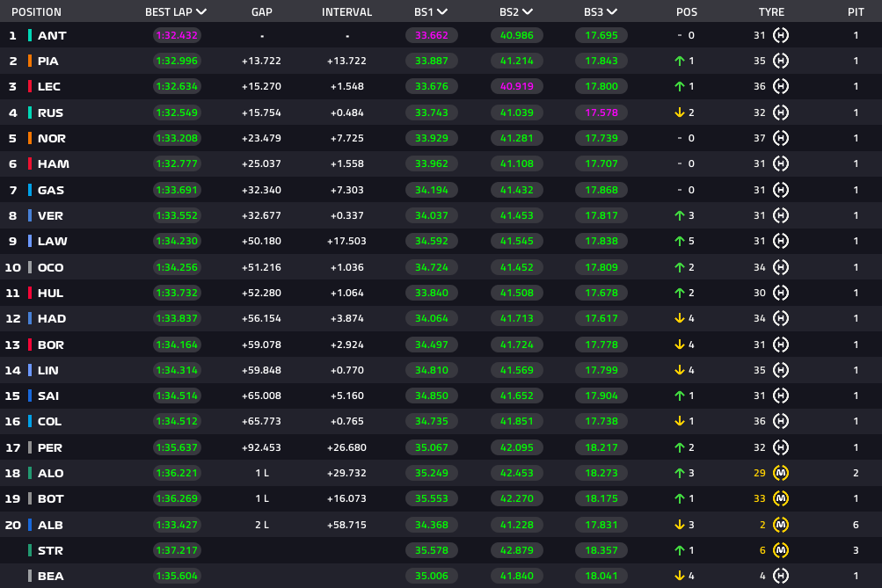Click the green up arrow for LAW

(x=679, y=242)
